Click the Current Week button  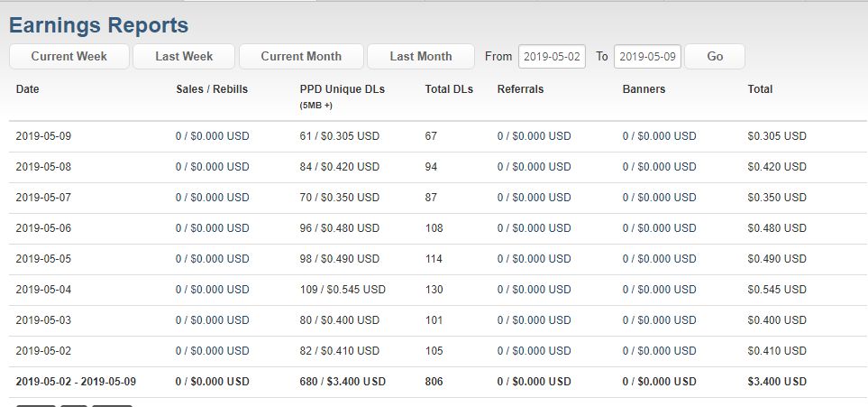pos(69,56)
